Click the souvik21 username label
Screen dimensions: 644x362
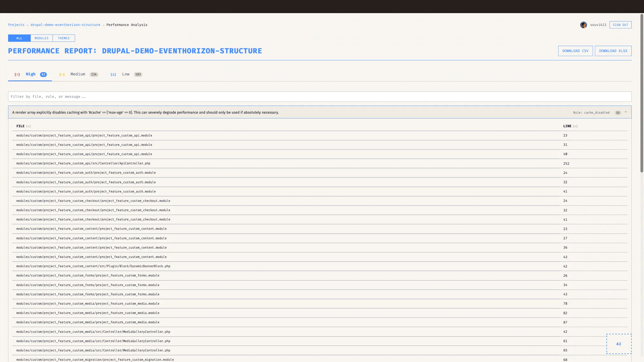598,25
